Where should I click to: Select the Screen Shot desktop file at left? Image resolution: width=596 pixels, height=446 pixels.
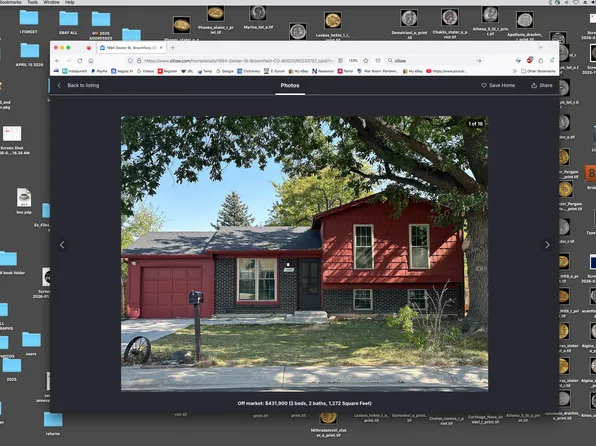point(12,140)
